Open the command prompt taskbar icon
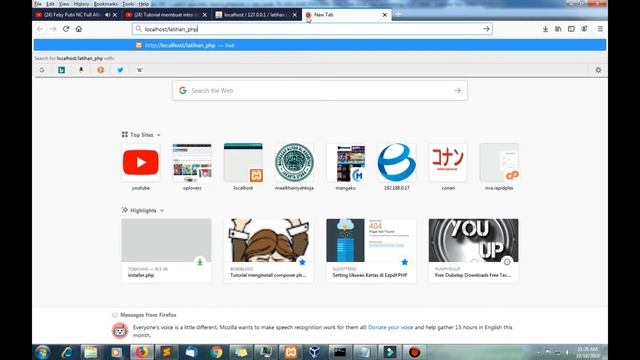The image size is (640, 360). [340, 352]
